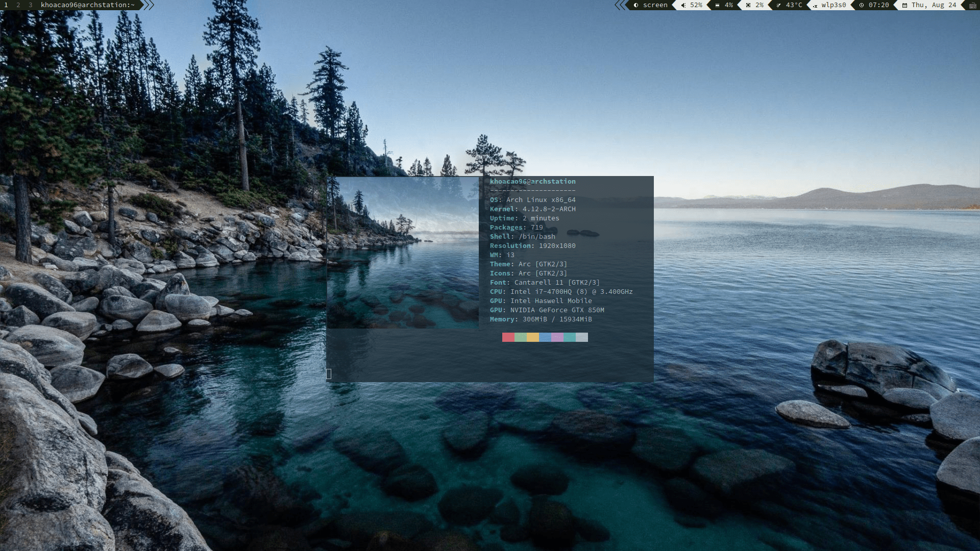Image resolution: width=980 pixels, height=551 pixels.
Task: Click the red color block in neofetch
Action: tap(508, 337)
